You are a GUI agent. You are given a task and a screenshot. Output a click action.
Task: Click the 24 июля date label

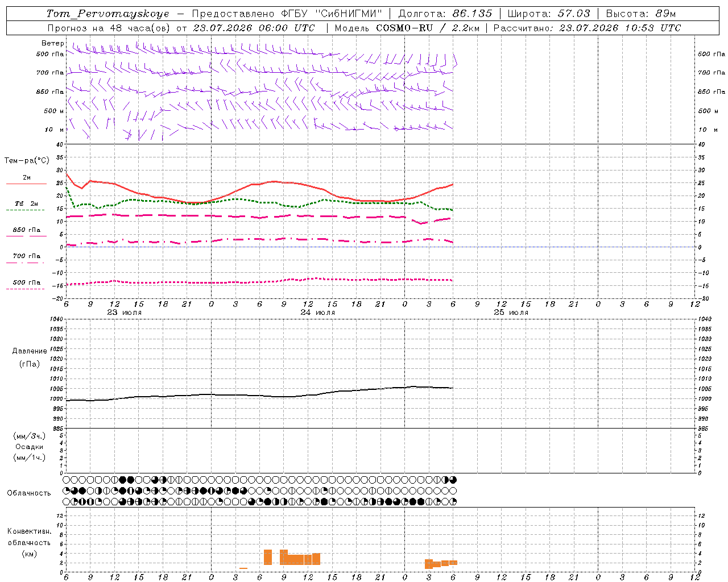[x=318, y=313]
